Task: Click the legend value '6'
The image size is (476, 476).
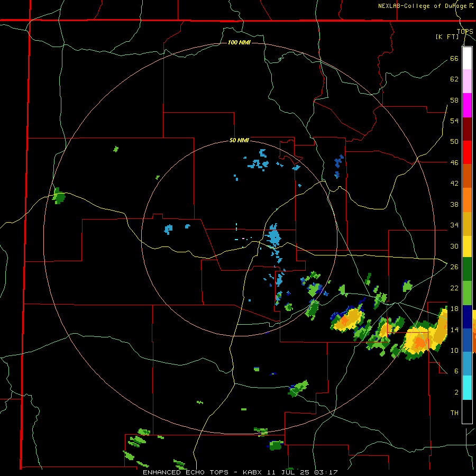Action: 456,371
